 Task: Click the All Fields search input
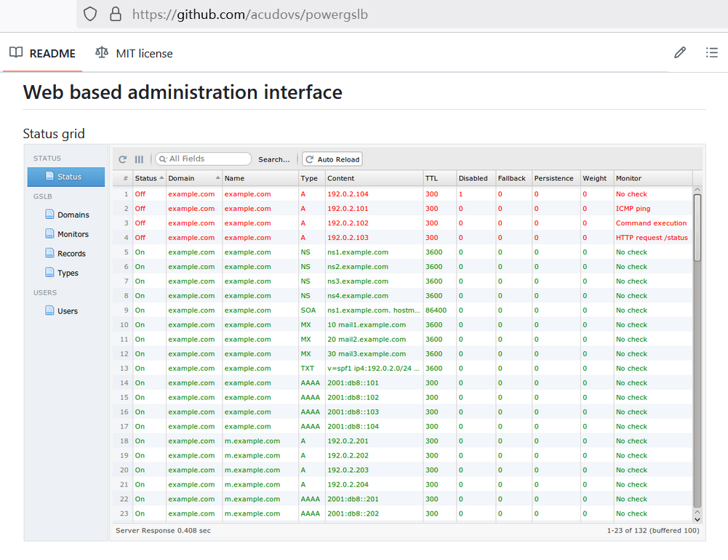click(207, 159)
